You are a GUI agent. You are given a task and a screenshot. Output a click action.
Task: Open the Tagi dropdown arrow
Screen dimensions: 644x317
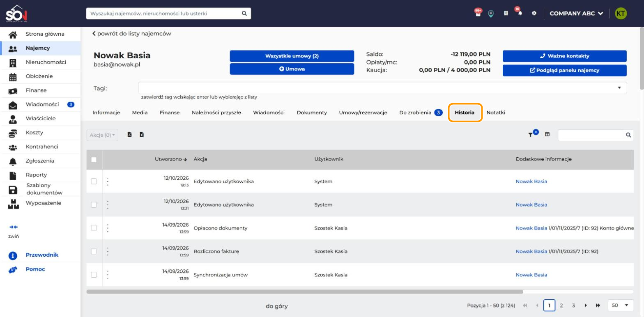point(619,88)
